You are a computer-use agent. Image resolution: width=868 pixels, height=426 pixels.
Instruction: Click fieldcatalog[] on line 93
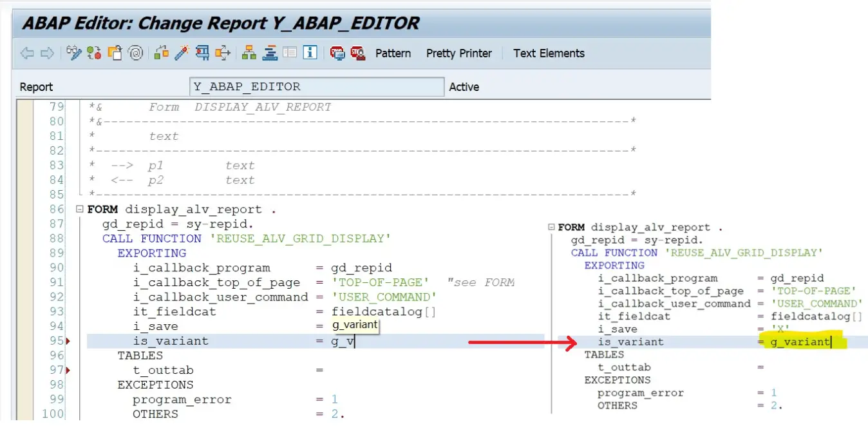(384, 312)
